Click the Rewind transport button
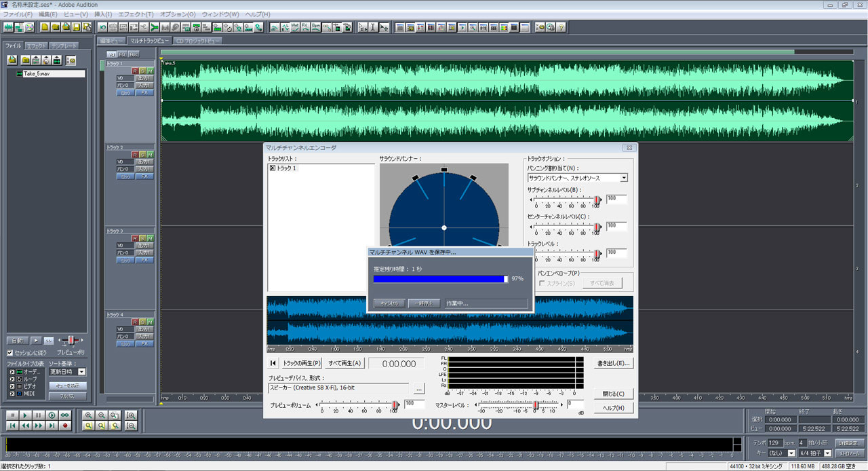This screenshot has width=868, height=471. [25, 426]
